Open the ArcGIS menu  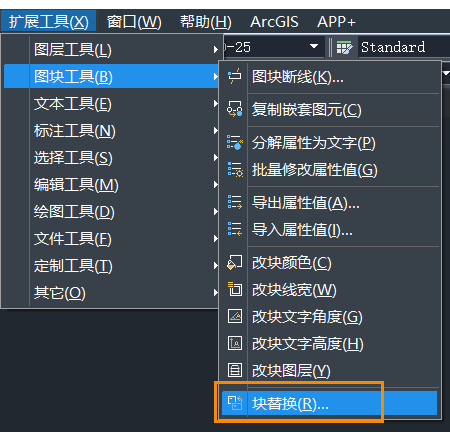274,22
